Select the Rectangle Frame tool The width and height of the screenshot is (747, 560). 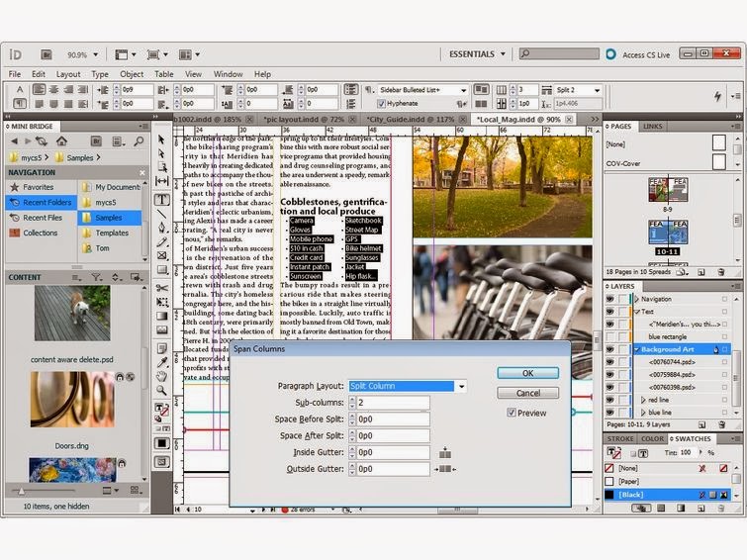(x=162, y=256)
